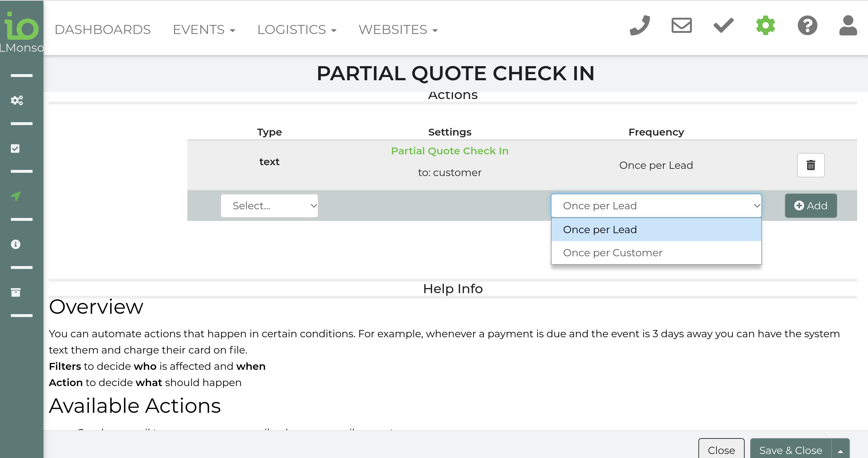Click the archive box icon in sidebar
Viewport: 868px width, 458px height.
(x=16, y=292)
